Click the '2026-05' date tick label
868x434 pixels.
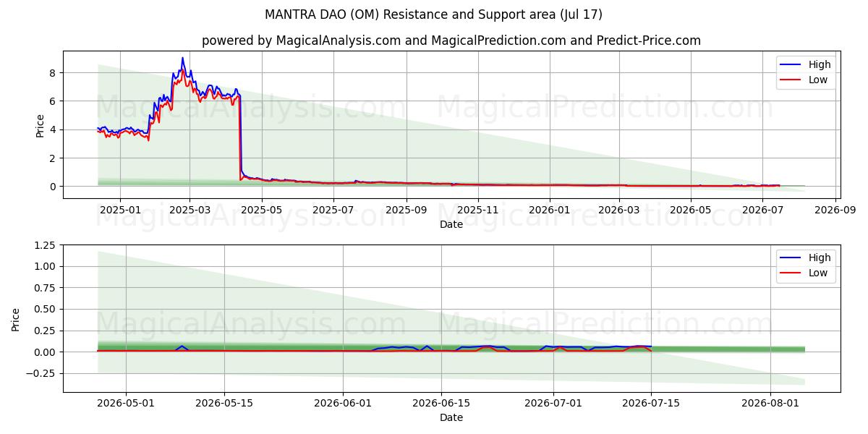(x=691, y=210)
